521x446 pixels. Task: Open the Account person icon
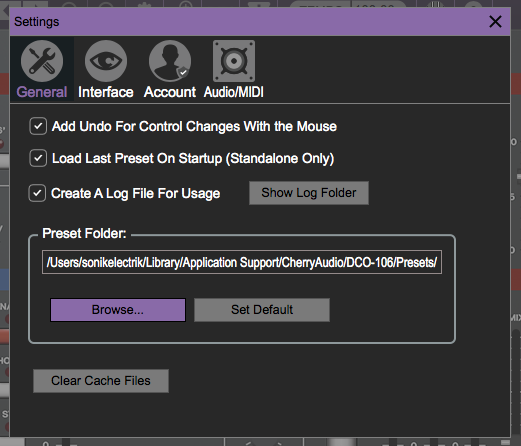(x=170, y=61)
